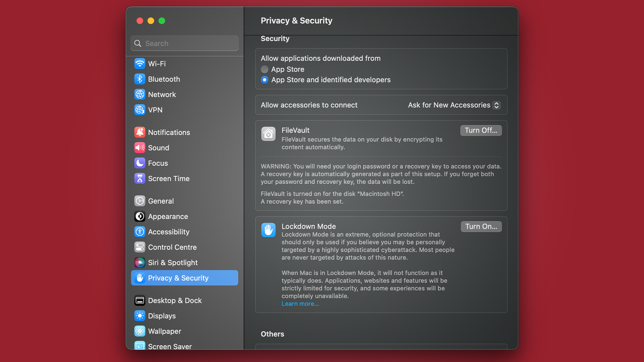This screenshot has height=362, width=644.
Task: Click the Network globe icon
Action: (140, 95)
